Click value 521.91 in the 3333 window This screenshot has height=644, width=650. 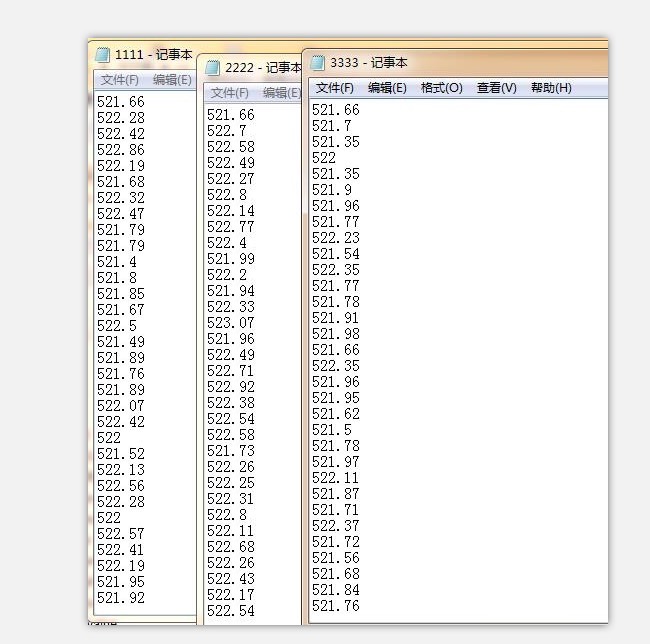pos(336,318)
